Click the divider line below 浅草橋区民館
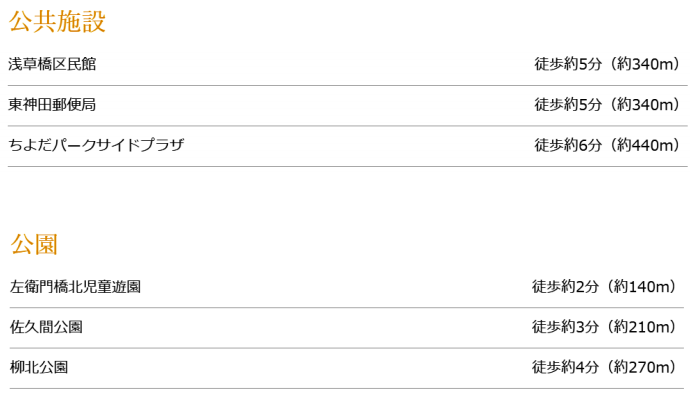Viewport: 690px width, 400px height. click(x=348, y=85)
